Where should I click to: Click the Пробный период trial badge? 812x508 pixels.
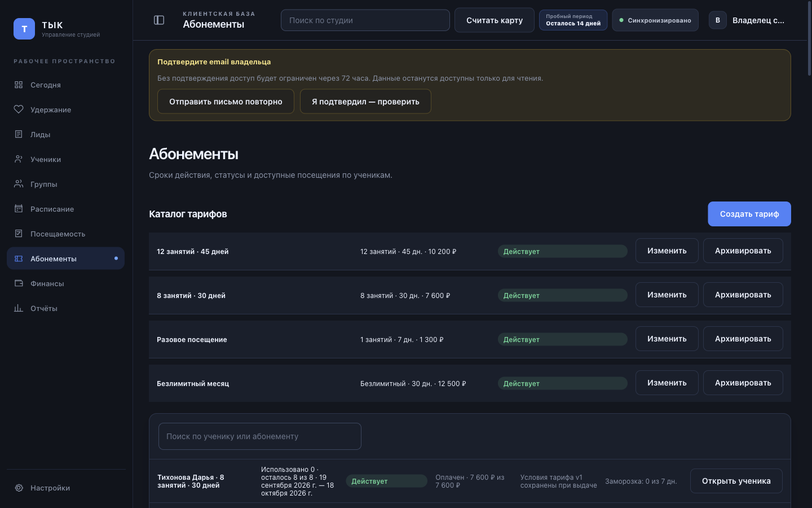click(573, 20)
